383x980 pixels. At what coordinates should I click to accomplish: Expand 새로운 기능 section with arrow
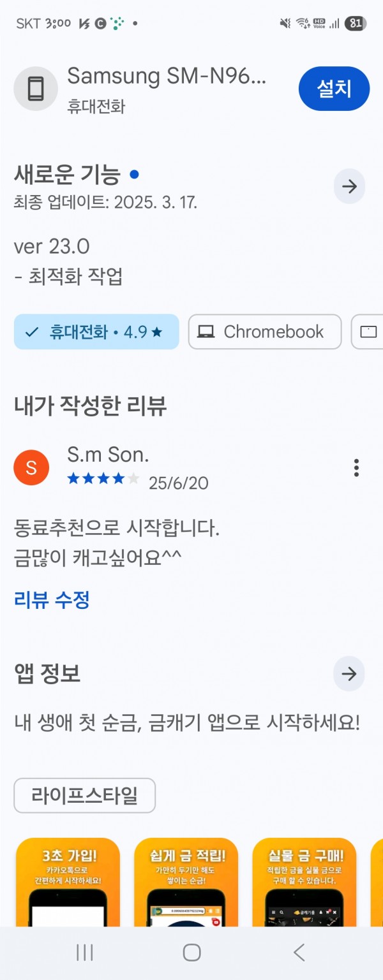pos(349,186)
